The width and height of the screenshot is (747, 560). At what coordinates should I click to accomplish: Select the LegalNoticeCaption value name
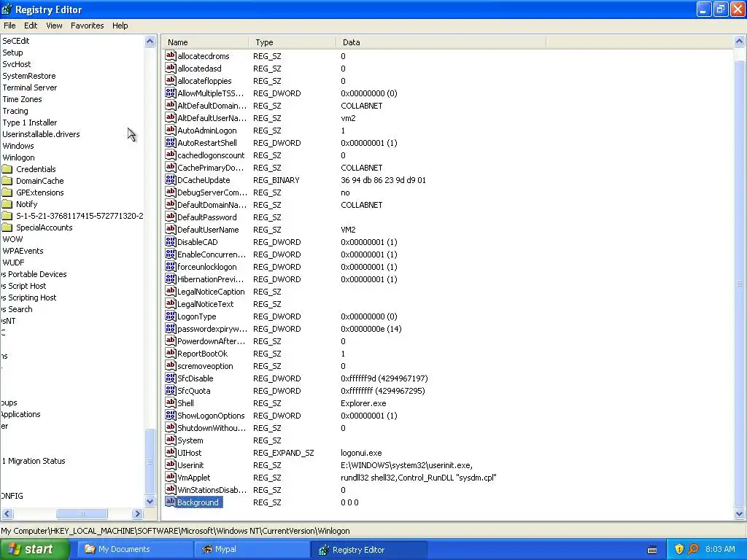point(211,291)
